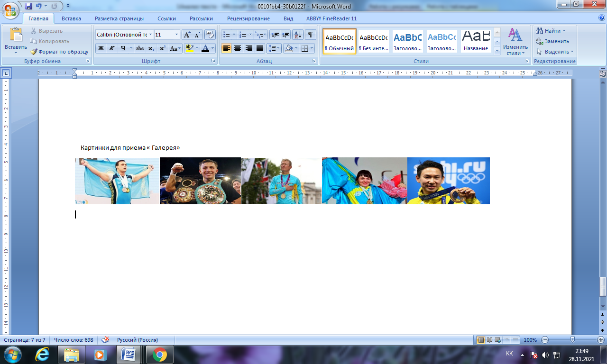Open Windows Media Player from the taskbar

click(100, 355)
